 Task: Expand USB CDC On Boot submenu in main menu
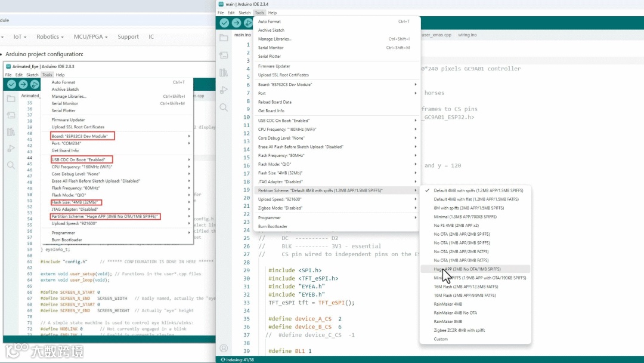click(337, 121)
